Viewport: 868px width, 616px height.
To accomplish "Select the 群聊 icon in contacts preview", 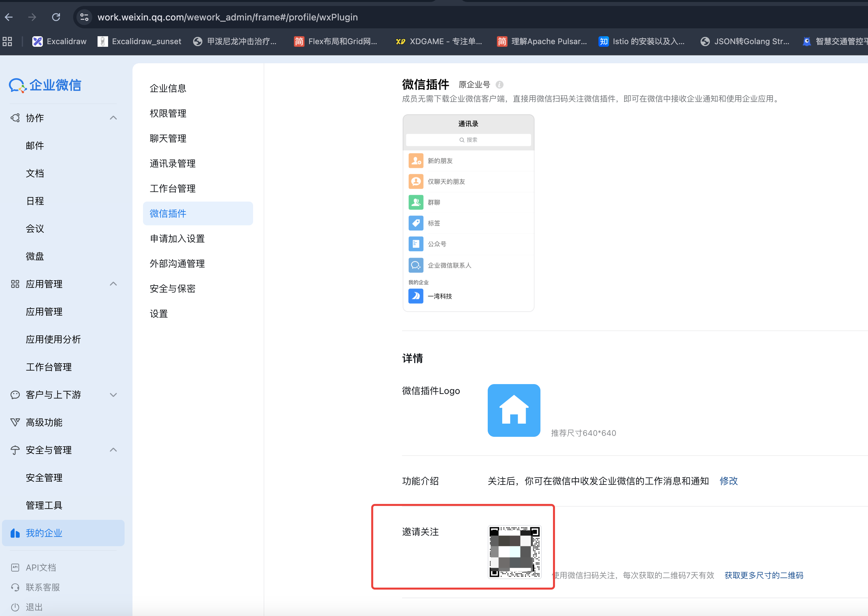I will 416,202.
